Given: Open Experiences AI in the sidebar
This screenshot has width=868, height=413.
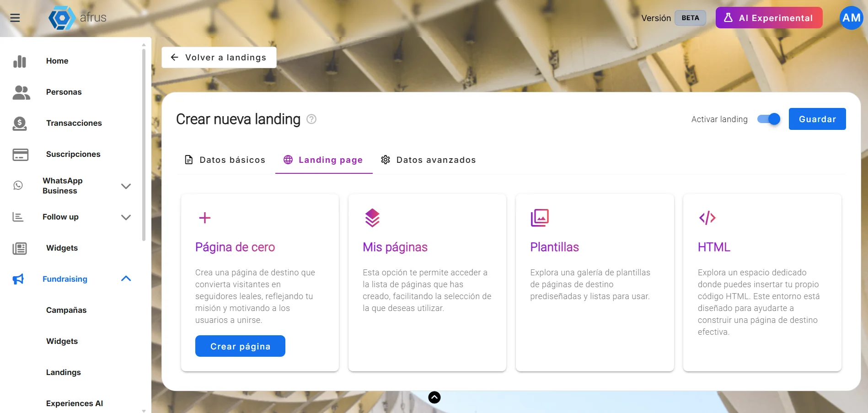Looking at the screenshot, I should pos(75,403).
